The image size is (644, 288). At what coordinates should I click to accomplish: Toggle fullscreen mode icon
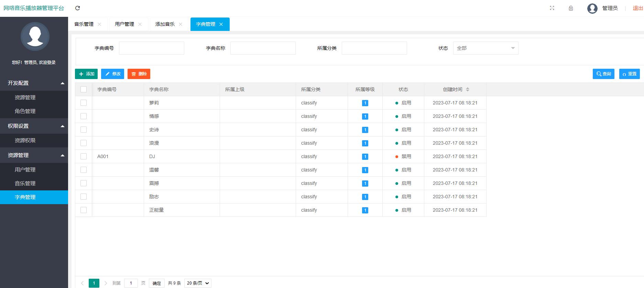point(552,8)
